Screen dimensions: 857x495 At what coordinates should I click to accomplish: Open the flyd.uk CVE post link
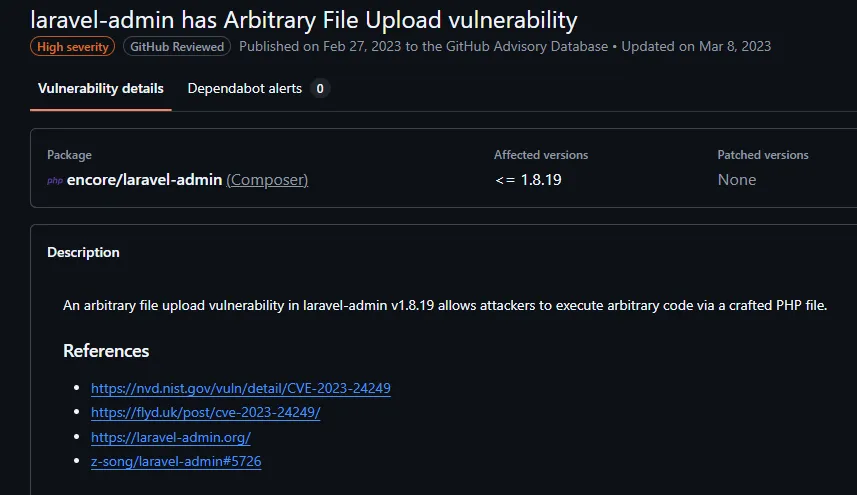205,412
